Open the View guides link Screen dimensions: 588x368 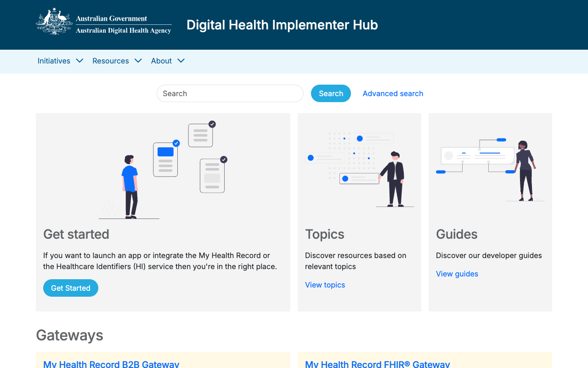(457, 274)
